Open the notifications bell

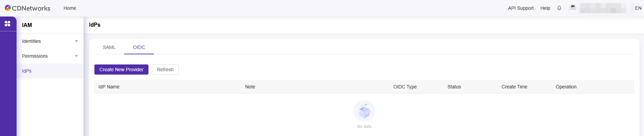[559, 8]
